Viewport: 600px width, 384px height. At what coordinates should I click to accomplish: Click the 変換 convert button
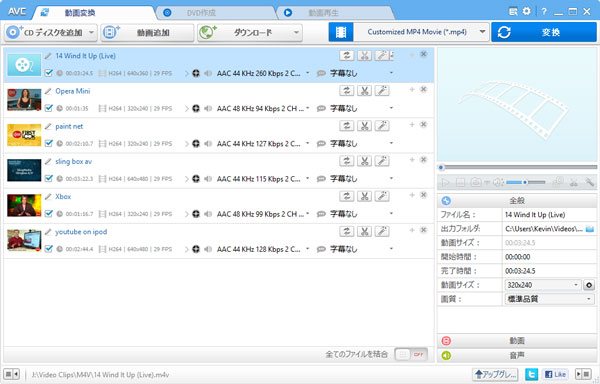click(x=544, y=32)
